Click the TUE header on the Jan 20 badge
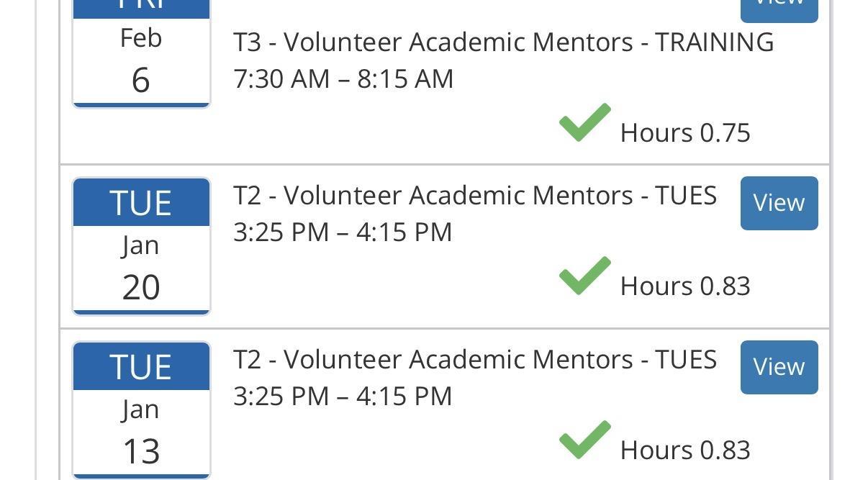Image resolution: width=868 pixels, height=480 pixels. point(141,203)
